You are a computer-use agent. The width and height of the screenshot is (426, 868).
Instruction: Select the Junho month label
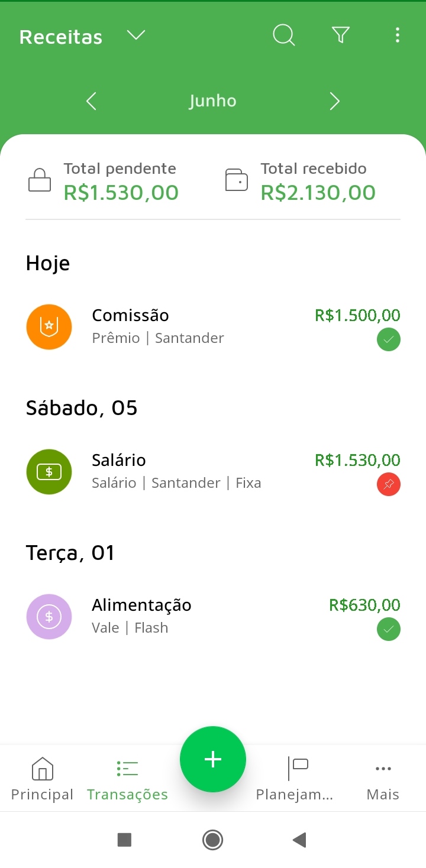pyautogui.click(x=213, y=101)
